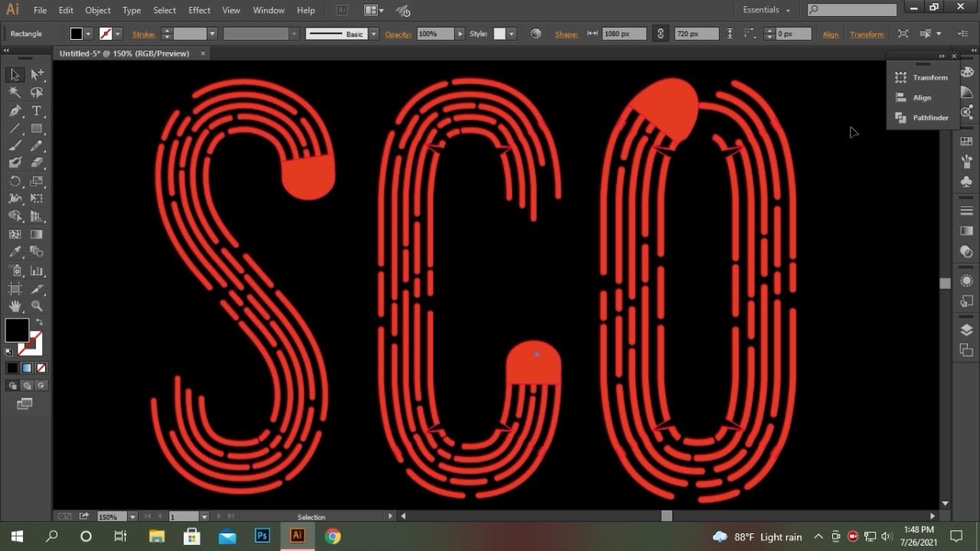Open the Swatches panel icon

pos(966,142)
